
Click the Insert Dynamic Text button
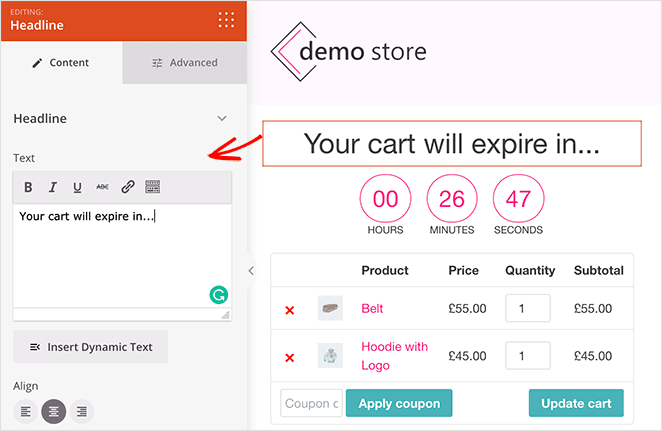(91, 347)
